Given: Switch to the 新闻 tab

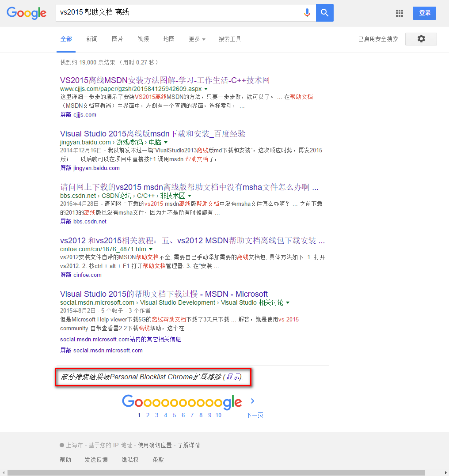Looking at the screenshot, I should (92, 39).
